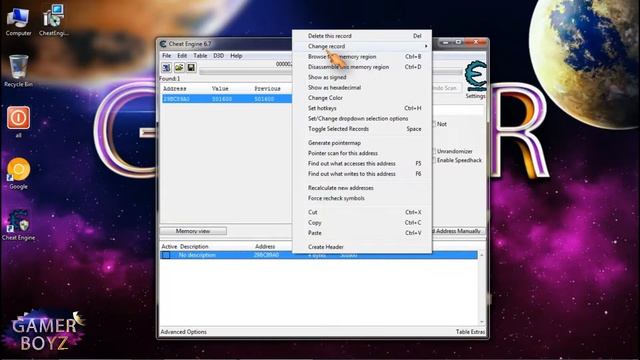Select 'Change Color' menu entry
This screenshot has height=360, width=640.
click(x=362, y=98)
